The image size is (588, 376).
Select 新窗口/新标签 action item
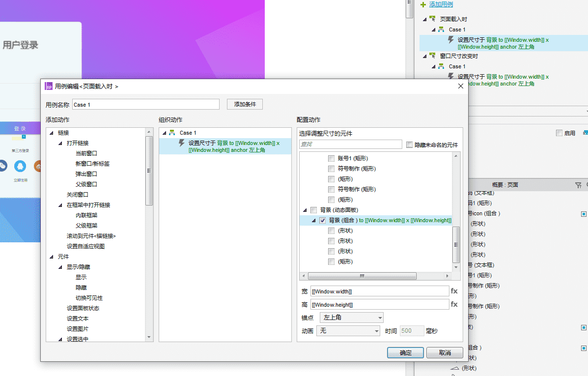(92, 164)
